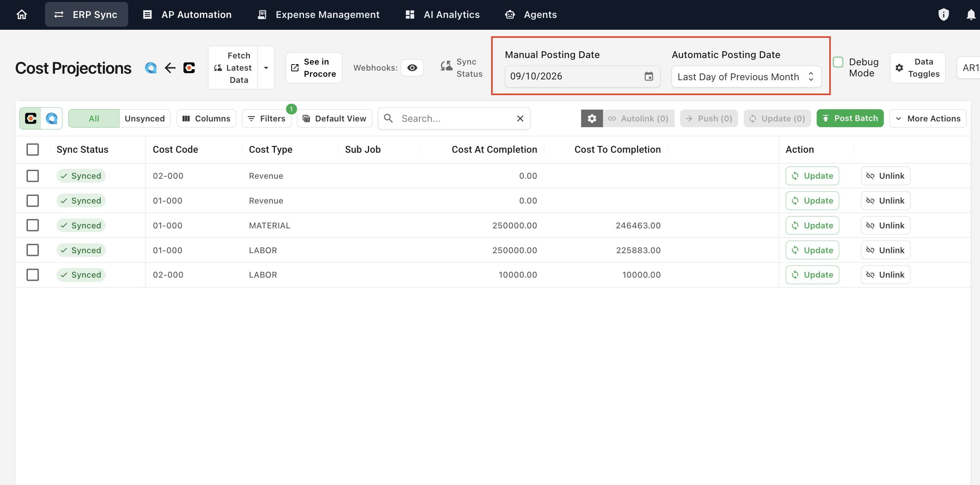Unlink the 02-000 Revenue row

coord(885,176)
